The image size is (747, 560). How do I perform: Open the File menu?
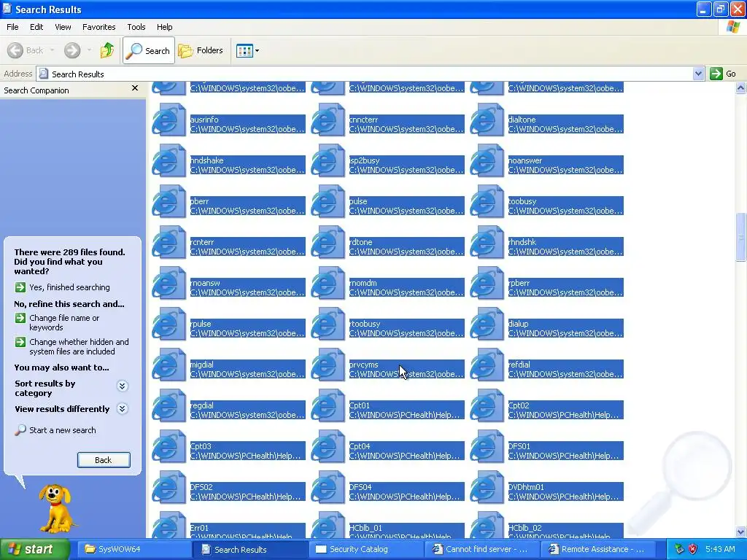tap(12, 27)
